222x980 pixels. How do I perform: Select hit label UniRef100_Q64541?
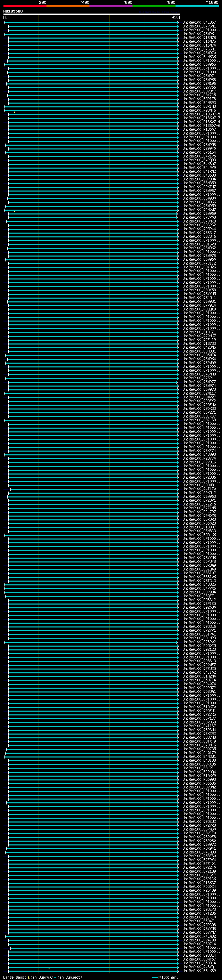199,298
